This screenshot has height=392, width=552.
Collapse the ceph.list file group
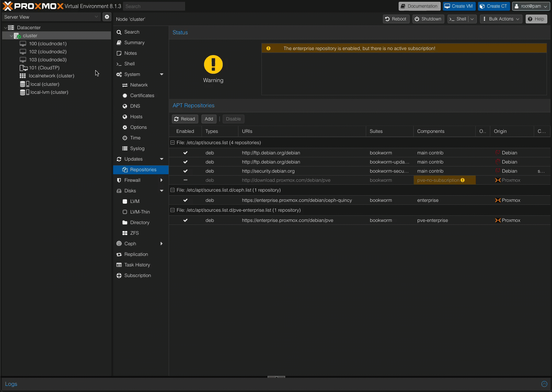(x=173, y=190)
